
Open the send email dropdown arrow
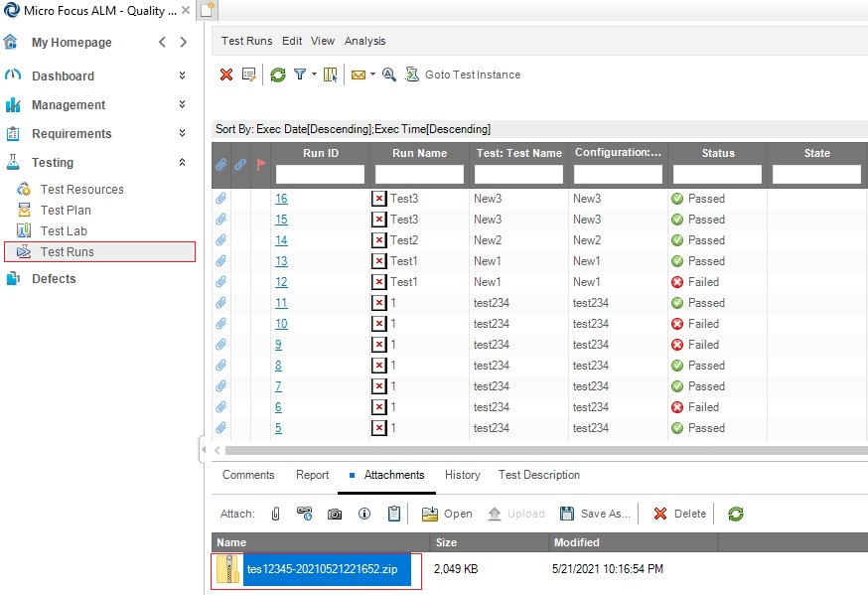point(372,74)
